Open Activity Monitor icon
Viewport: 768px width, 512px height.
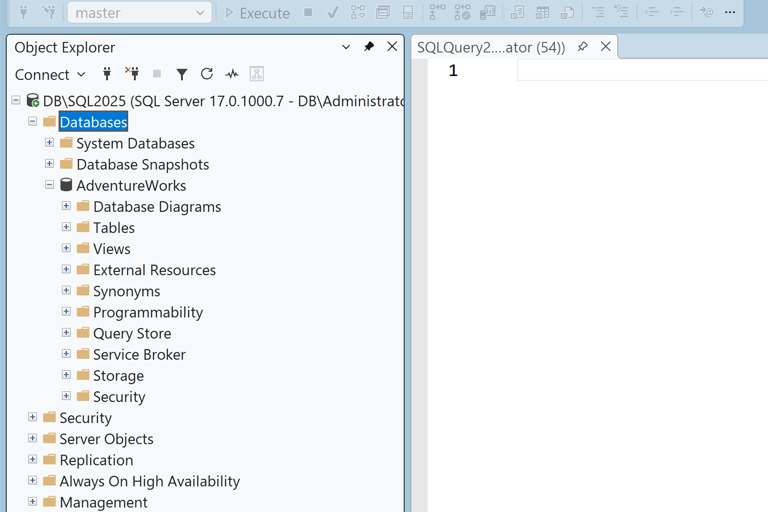click(232, 74)
